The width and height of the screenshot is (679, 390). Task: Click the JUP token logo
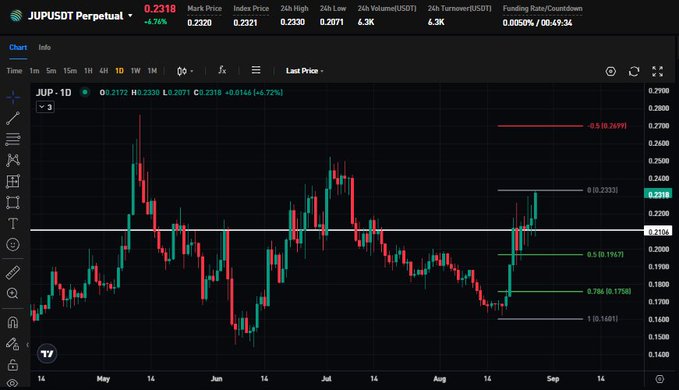click(x=16, y=16)
